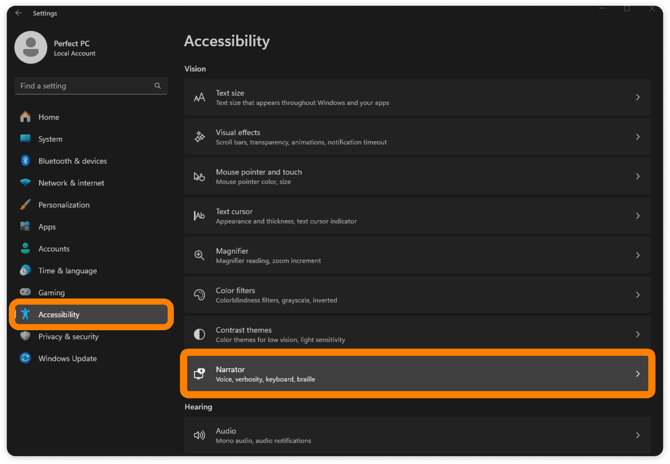The height and width of the screenshot is (464, 670).
Task: Open the Magnifier settings row
Action: coord(417,255)
